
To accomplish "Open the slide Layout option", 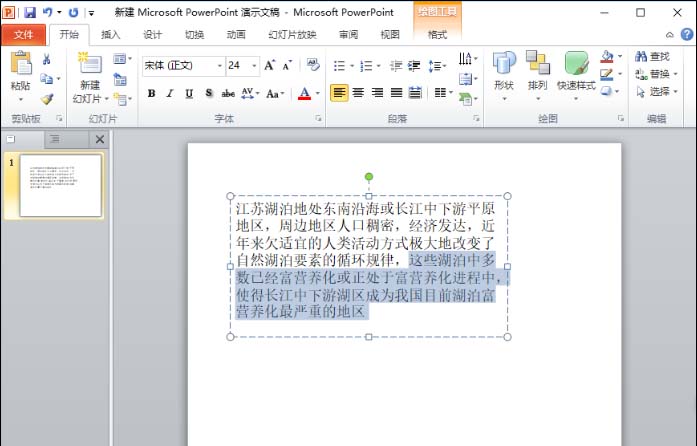I will coord(120,59).
